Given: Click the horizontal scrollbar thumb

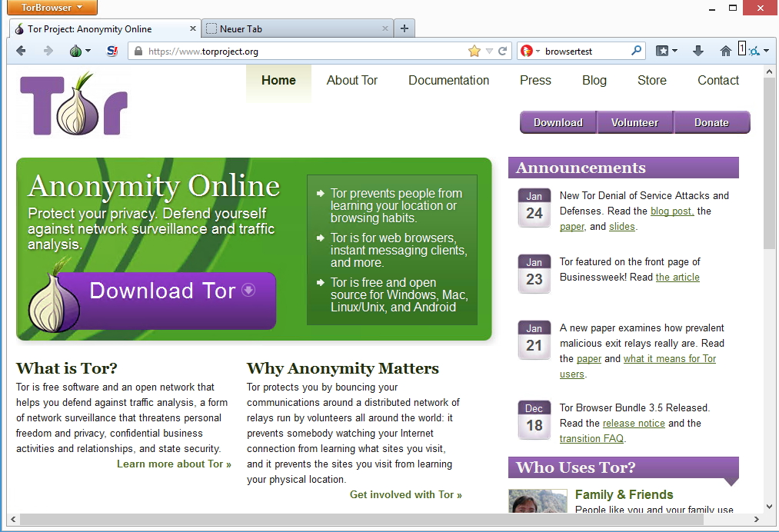Looking at the screenshot, I should click(x=361, y=520).
